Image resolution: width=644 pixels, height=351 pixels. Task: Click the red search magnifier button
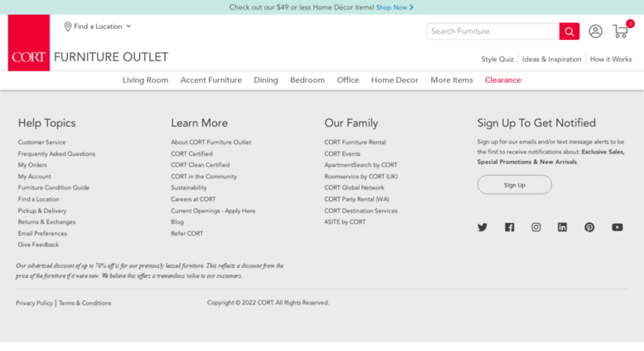coord(569,32)
